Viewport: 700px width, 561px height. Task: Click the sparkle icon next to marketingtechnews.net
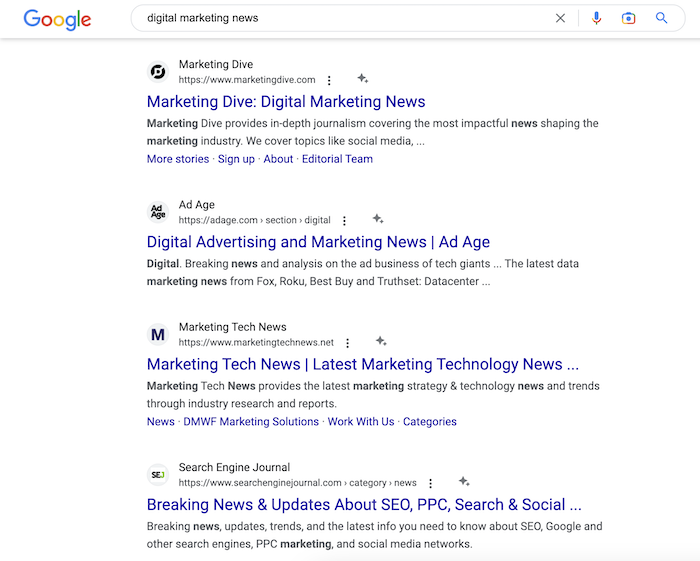point(381,341)
